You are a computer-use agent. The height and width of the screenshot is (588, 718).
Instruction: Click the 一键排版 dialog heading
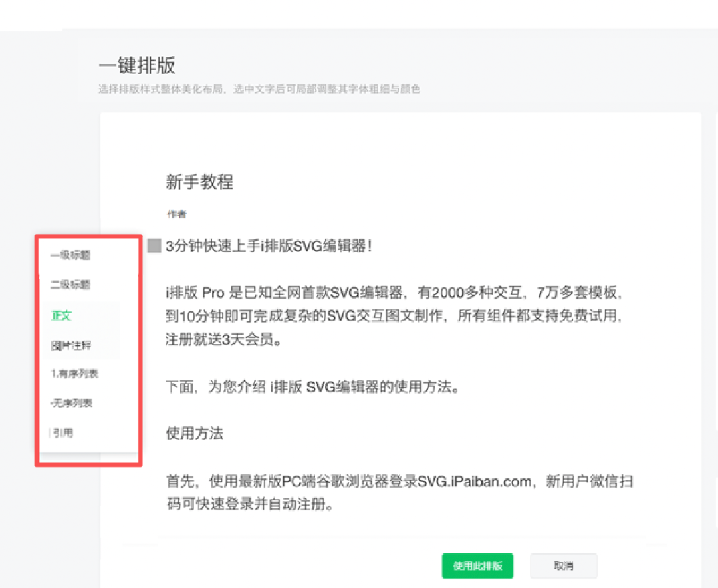click(x=137, y=65)
